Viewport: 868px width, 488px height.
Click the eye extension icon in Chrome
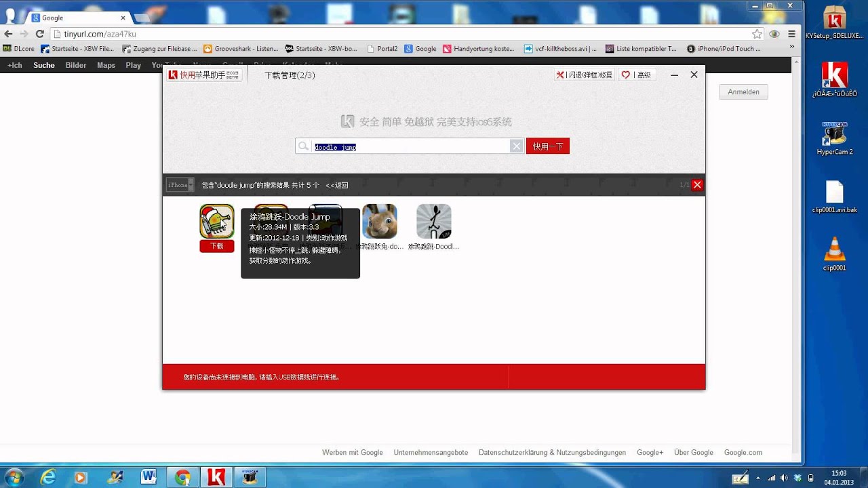coord(775,34)
